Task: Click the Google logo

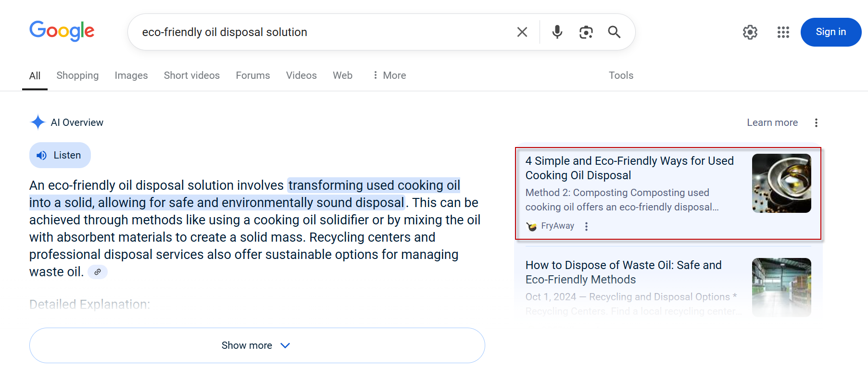Action: (62, 31)
